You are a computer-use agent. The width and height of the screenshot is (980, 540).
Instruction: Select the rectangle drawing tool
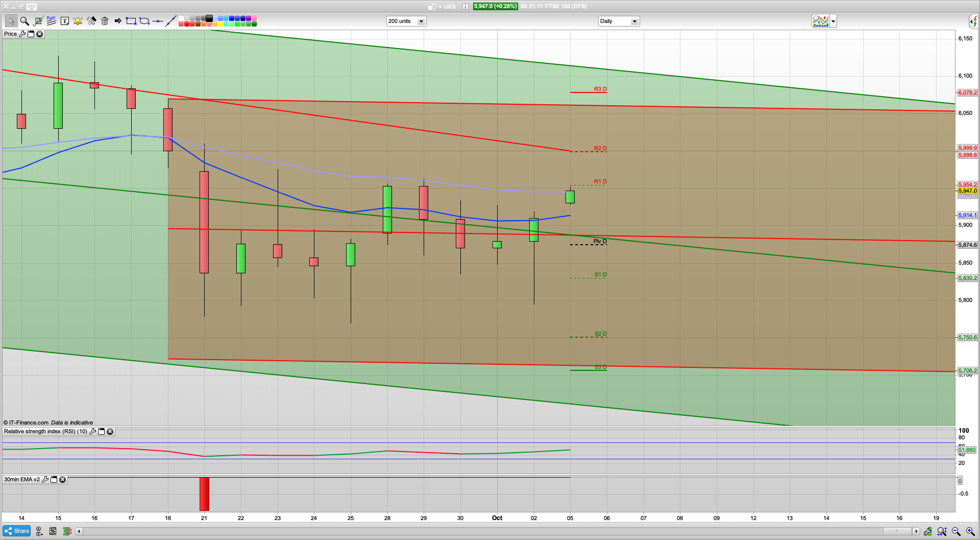click(130, 21)
